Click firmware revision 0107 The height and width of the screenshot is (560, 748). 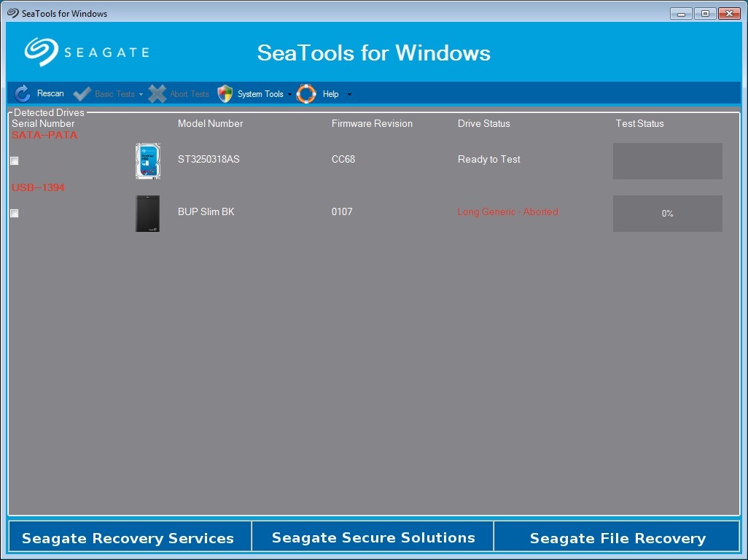click(342, 211)
